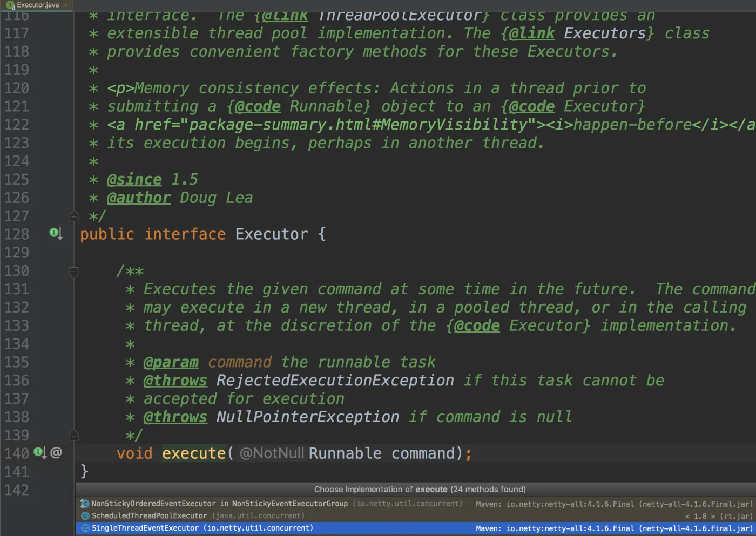Click the @code tag on line 133
This screenshot has width=756, height=536.
[477, 325]
